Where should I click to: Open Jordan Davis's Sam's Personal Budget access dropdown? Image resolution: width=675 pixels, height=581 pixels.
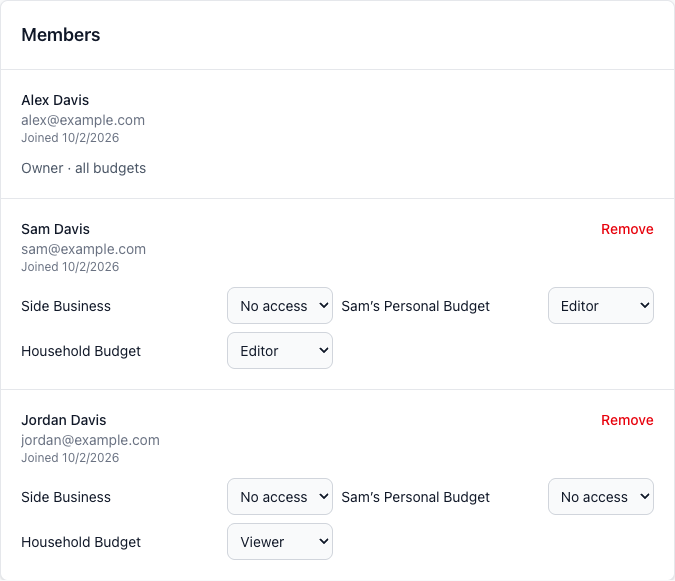point(601,497)
